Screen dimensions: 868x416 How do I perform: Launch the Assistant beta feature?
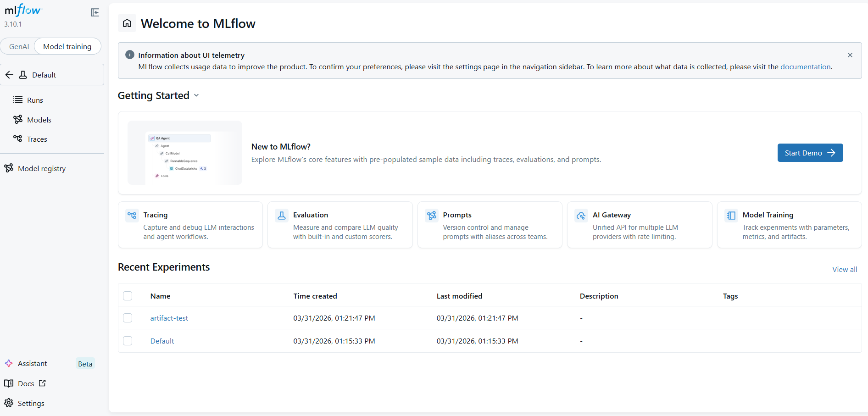[x=32, y=363]
